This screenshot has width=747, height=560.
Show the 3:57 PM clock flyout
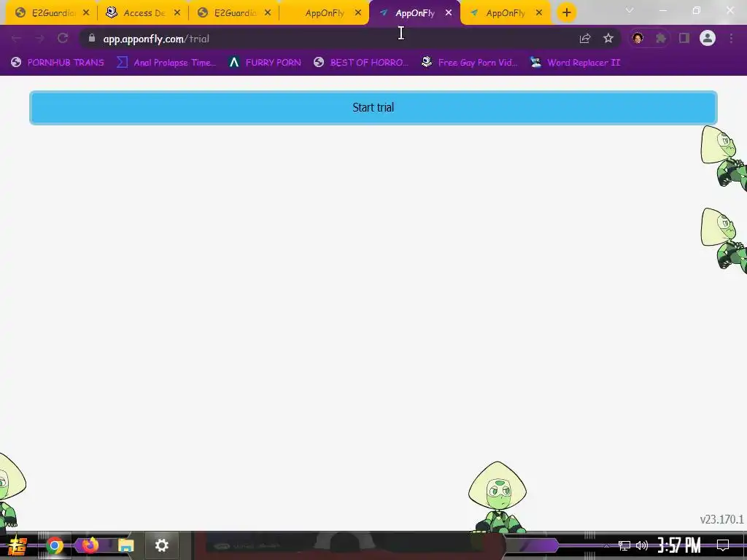click(679, 545)
